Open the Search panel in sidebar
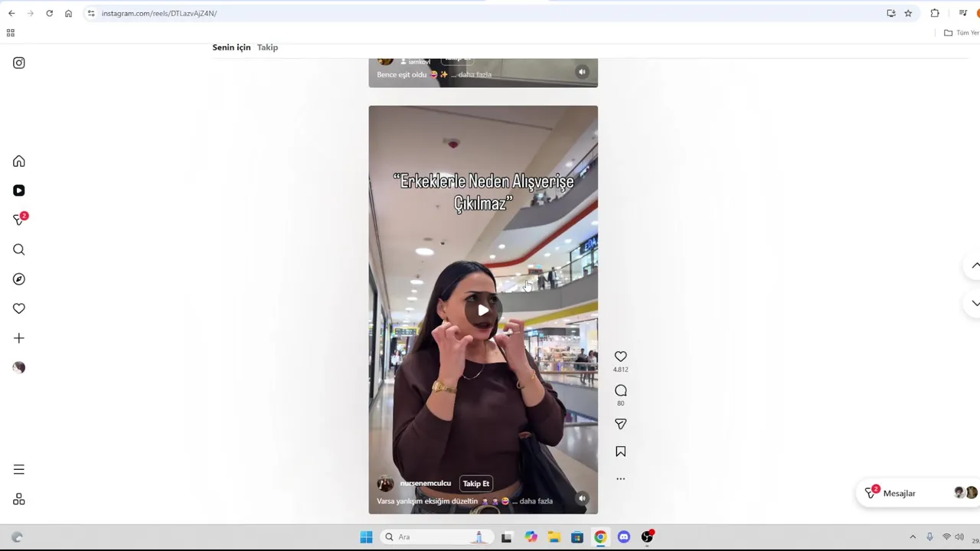 (19, 249)
